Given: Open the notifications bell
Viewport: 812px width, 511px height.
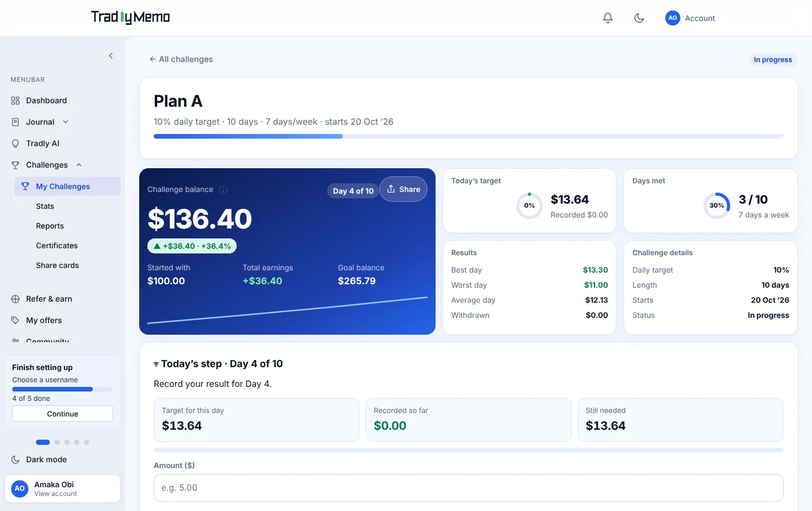Looking at the screenshot, I should click(608, 18).
